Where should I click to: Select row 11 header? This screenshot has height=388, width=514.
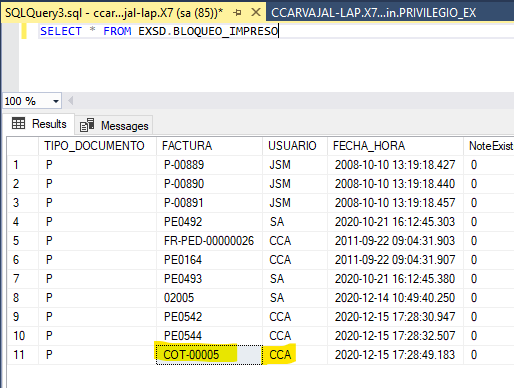pyautogui.click(x=23, y=355)
